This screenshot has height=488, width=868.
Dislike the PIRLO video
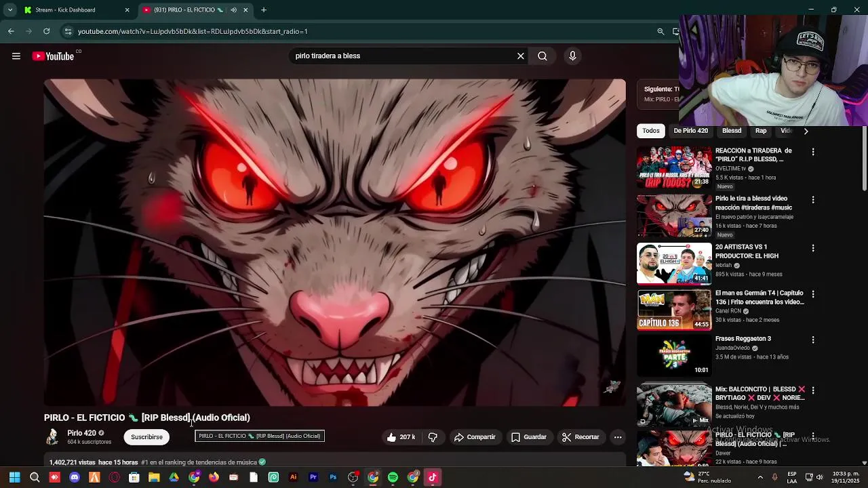pos(433,437)
